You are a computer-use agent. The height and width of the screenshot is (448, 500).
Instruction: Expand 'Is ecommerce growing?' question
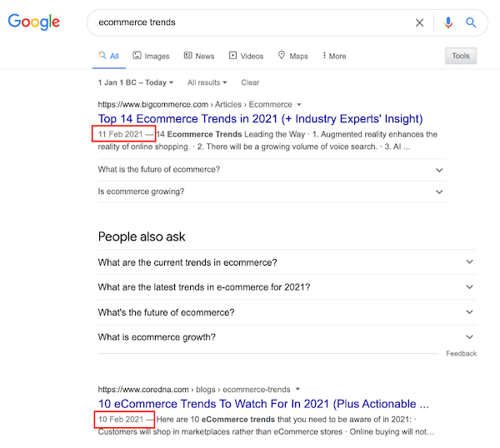272,192
